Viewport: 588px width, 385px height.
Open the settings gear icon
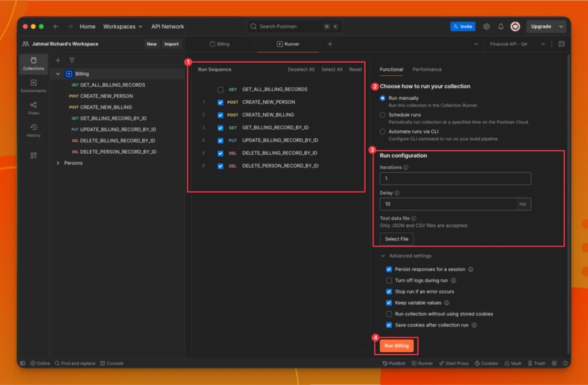tap(486, 26)
